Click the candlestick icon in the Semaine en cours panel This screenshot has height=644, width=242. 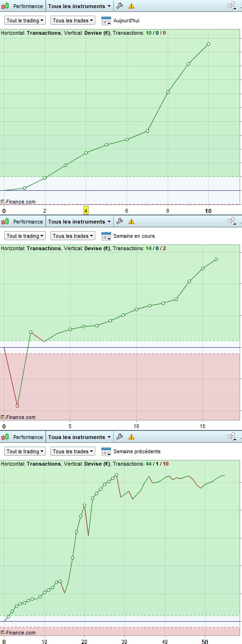[x=6, y=222]
